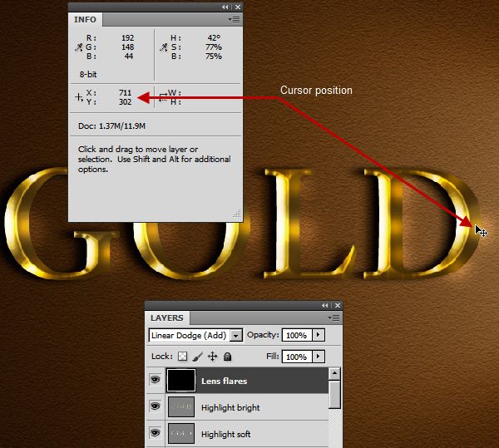Toggle Lock image pixels brush icon

pyautogui.click(x=198, y=357)
